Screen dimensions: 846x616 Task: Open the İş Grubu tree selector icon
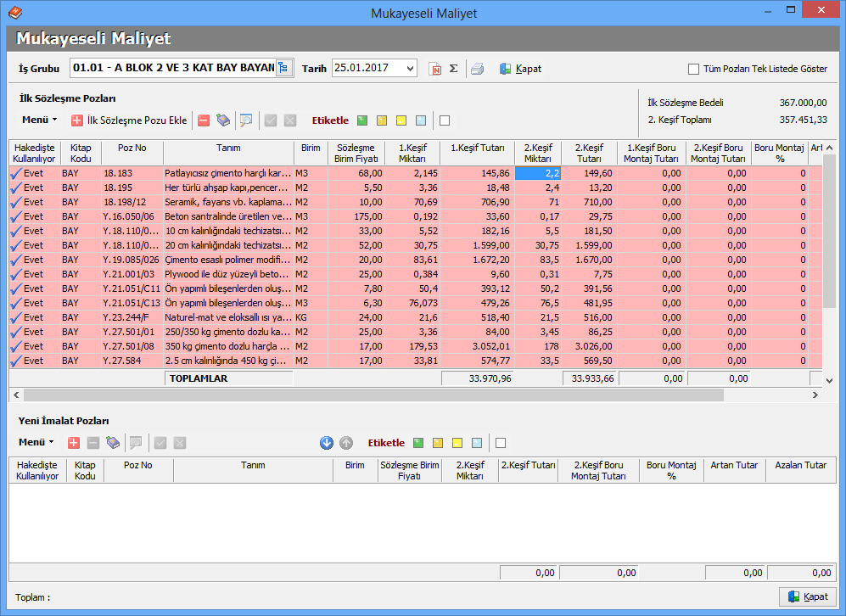click(x=283, y=68)
